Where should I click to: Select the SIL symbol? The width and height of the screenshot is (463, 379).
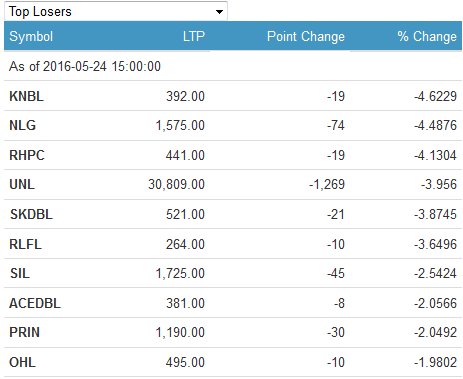tap(20, 273)
